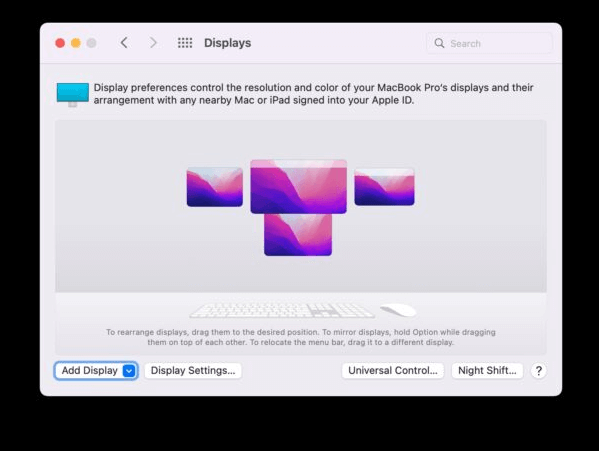Viewport: 599px width, 451px height.
Task: Click the 'To rearrange displays' instruction text
Action: point(301,337)
